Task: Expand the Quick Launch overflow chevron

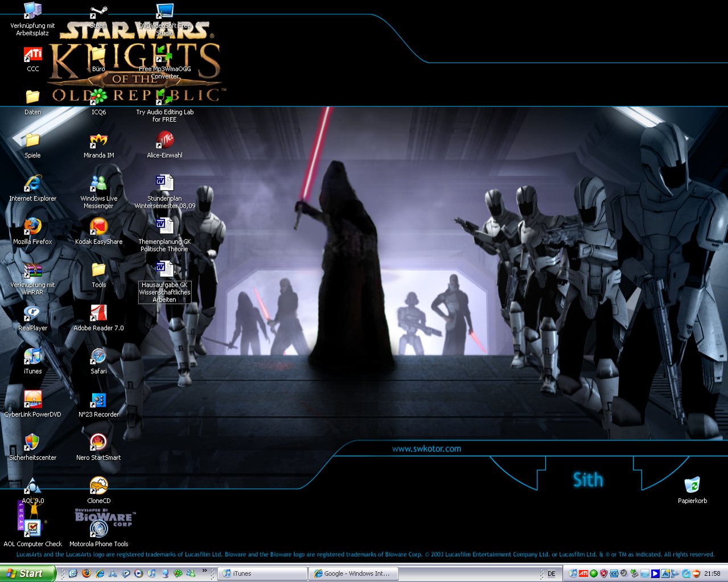Action: click(x=204, y=571)
